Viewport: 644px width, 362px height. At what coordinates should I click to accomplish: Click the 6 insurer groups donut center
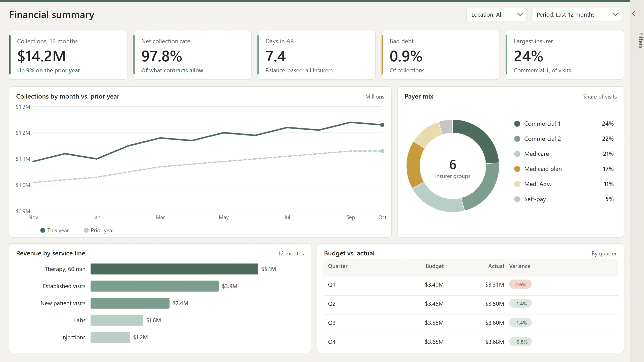coord(453,168)
